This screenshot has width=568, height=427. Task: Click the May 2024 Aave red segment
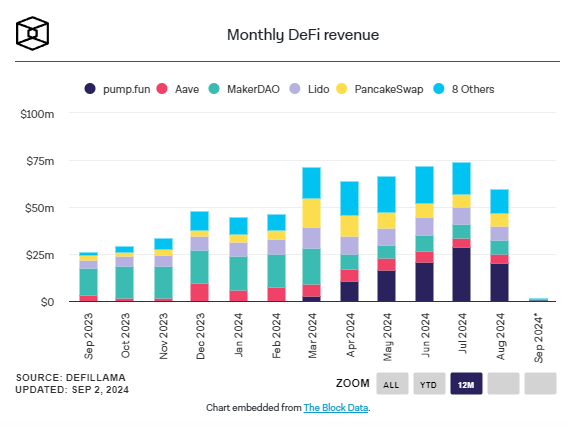click(x=387, y=265)
